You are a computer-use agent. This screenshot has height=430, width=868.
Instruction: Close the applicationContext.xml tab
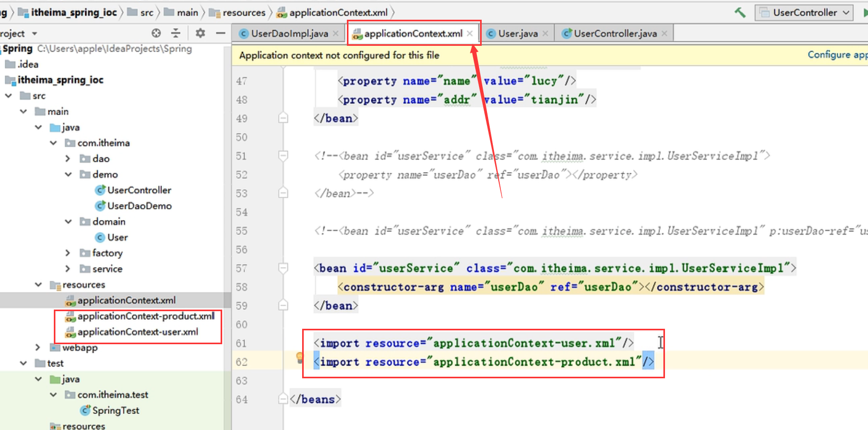(469, 34)
